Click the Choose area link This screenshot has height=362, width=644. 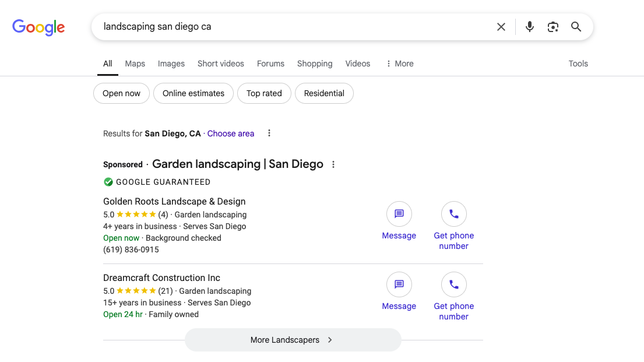[230, 133]
